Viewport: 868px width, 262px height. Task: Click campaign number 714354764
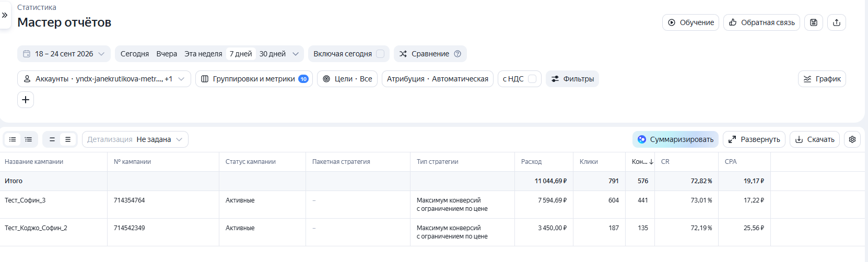130,200
